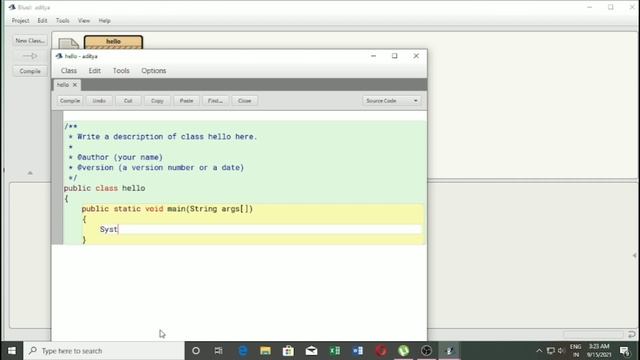Open Excel from the taskbar
Viewport: 640px width, 360px height.
click(x=335, y=351)
